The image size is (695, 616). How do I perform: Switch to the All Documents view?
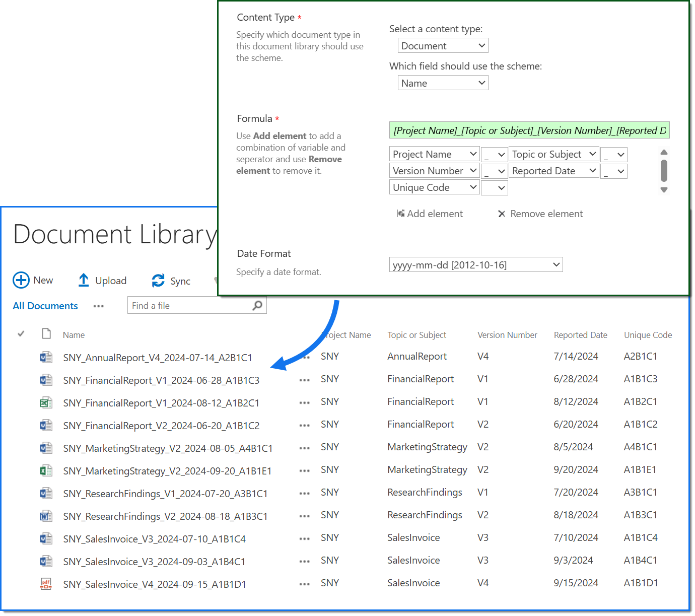[45, 306]
